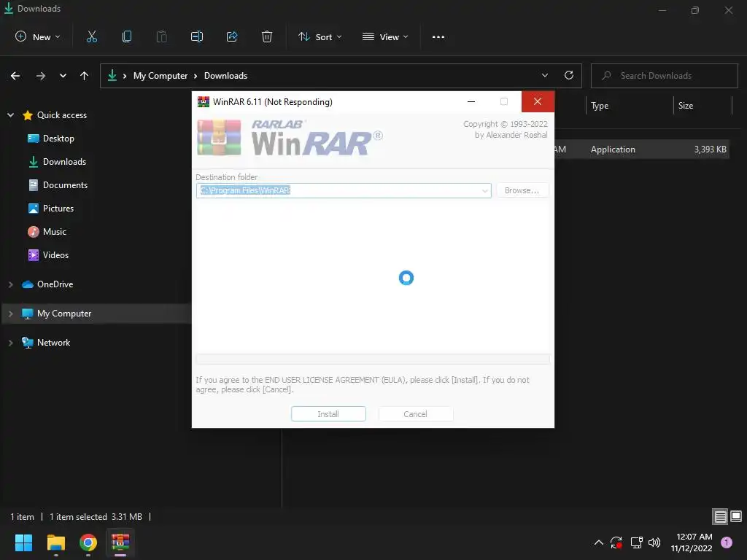Click the Copy icon in Explorer toolbar

click(127, 36)
